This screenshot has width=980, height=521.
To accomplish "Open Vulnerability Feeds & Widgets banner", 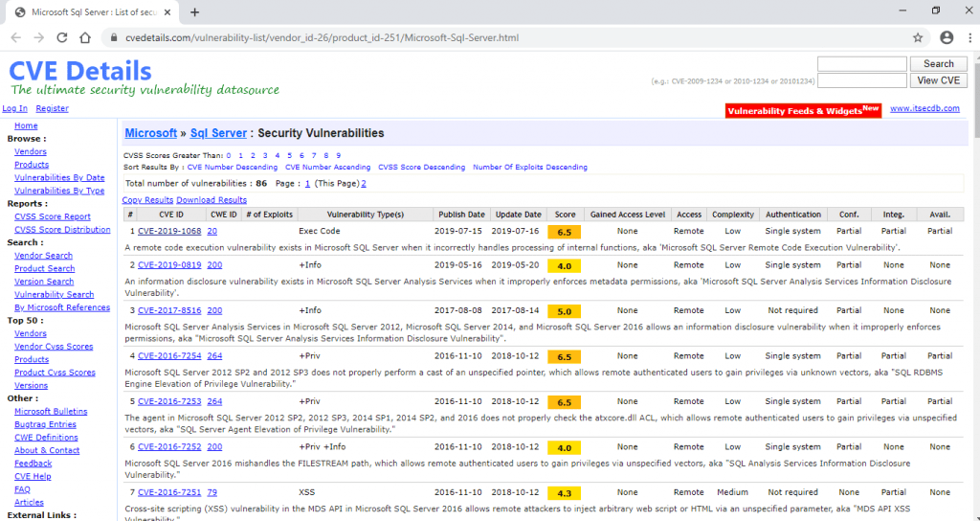I will 803,111.
